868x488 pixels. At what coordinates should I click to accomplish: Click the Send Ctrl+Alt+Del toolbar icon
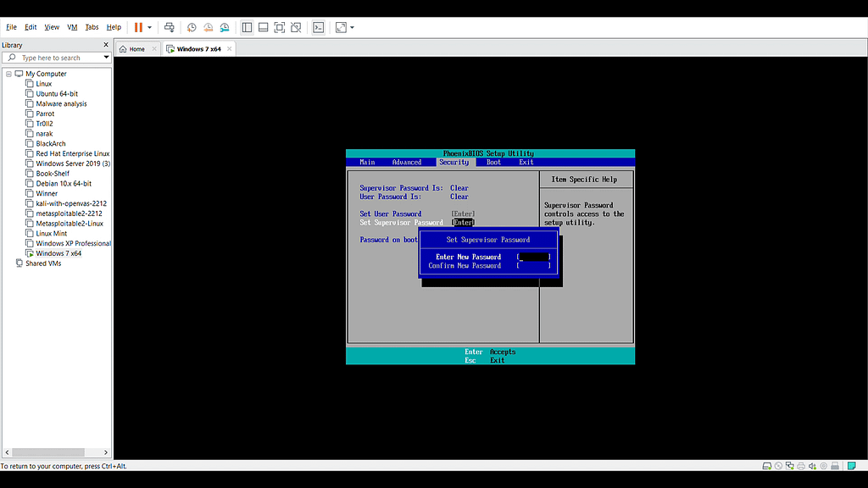click(x=170, y=27)
